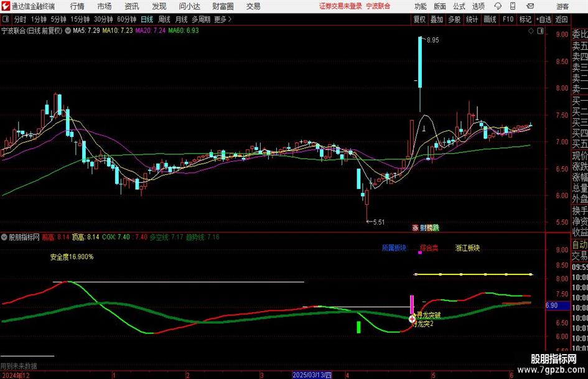Switch to the 30分钟 period tab
This screenshot has width=588, height=379.
point(103,19)
